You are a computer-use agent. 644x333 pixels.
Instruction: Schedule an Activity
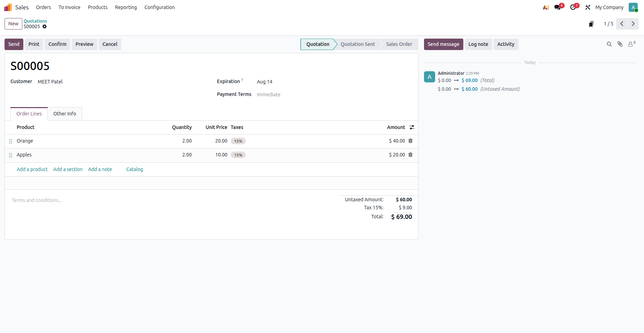(x=506, y=44)
